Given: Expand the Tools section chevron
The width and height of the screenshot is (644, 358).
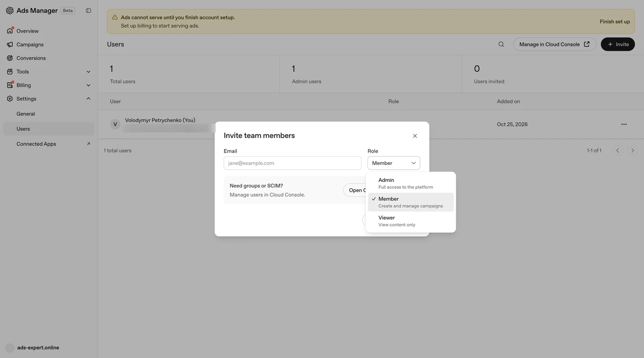Looking at the screenshot, I should tap(88, 72).
